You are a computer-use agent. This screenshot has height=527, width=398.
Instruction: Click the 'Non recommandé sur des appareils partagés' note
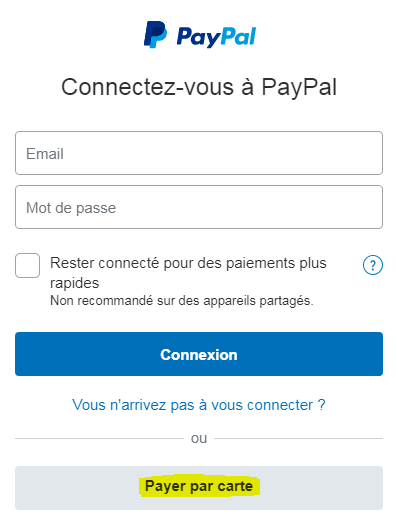click(182, 300)
